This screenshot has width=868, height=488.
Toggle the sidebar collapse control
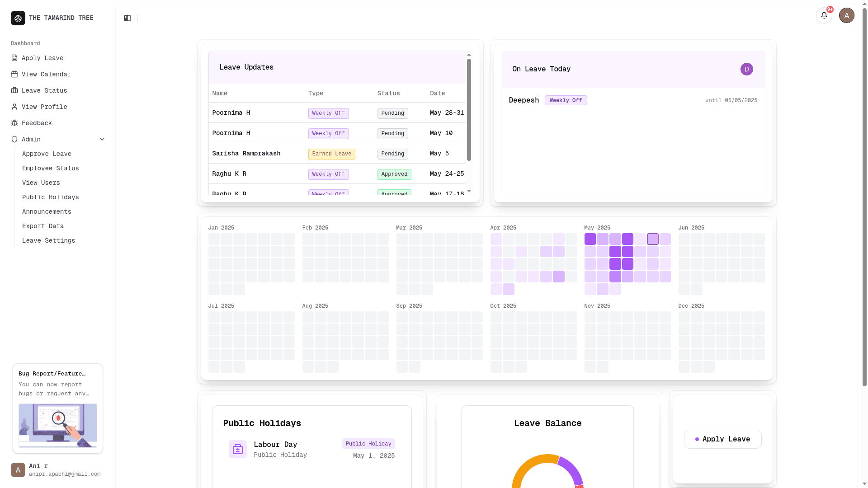coord(127,18)
